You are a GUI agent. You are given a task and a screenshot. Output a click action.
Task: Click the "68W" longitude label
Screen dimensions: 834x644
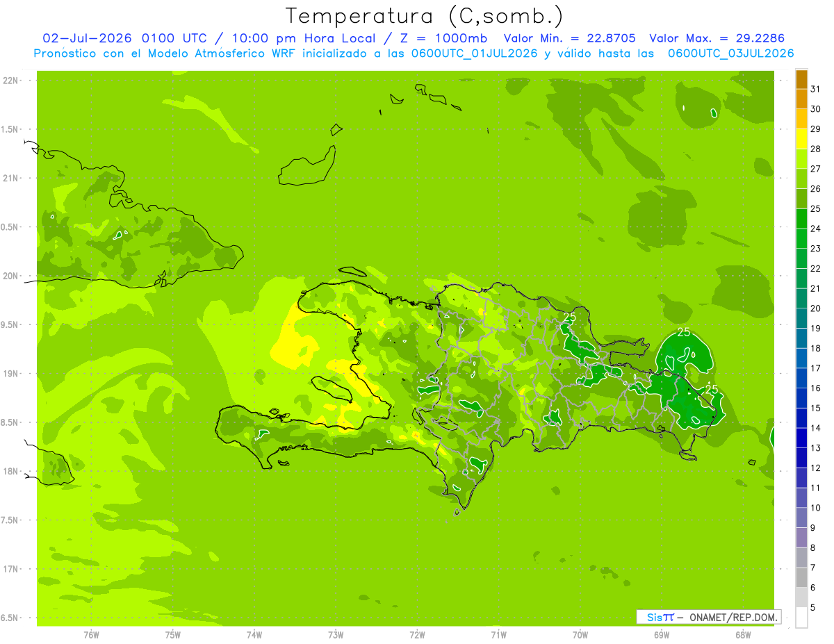click(x=742, y=635)
